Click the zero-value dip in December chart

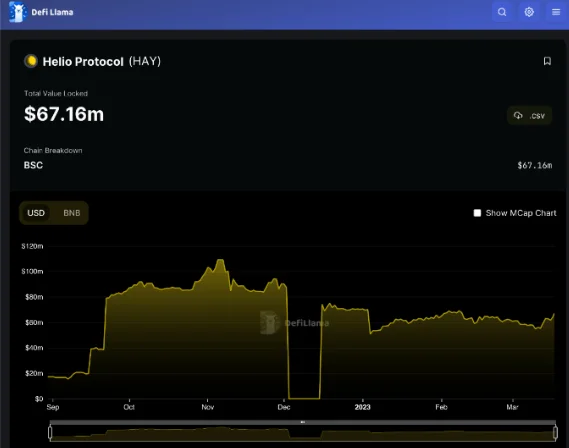click(304, 398)
